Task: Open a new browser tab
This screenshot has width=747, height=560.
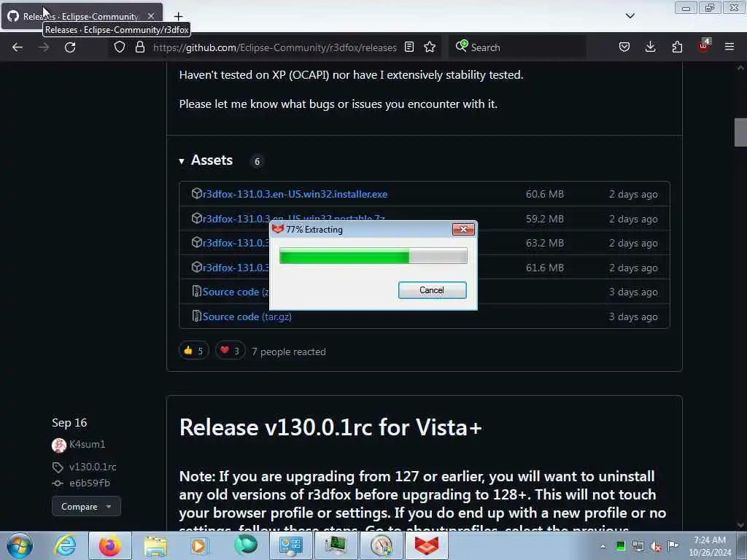Action: point(178,17)
